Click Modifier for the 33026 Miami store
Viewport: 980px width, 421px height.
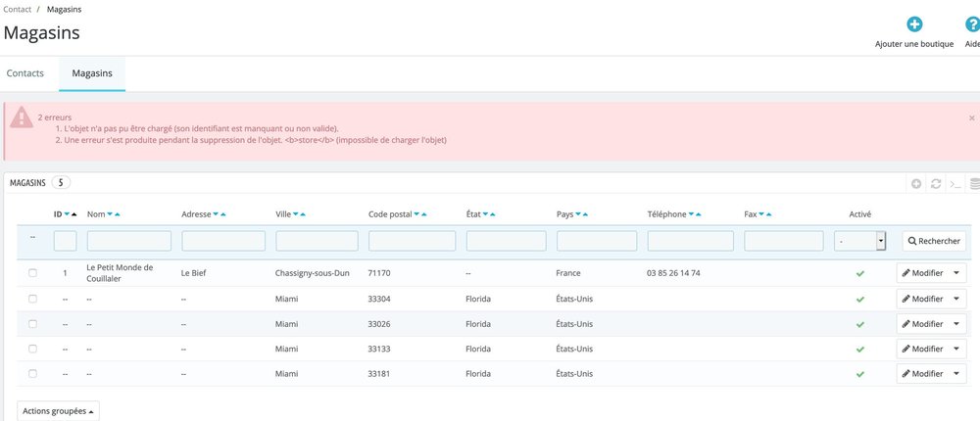point(922,324)
